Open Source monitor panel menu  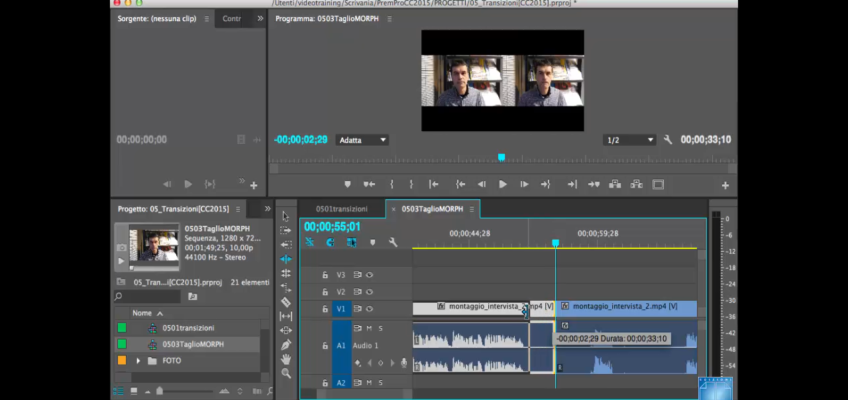tap(207, 19)
